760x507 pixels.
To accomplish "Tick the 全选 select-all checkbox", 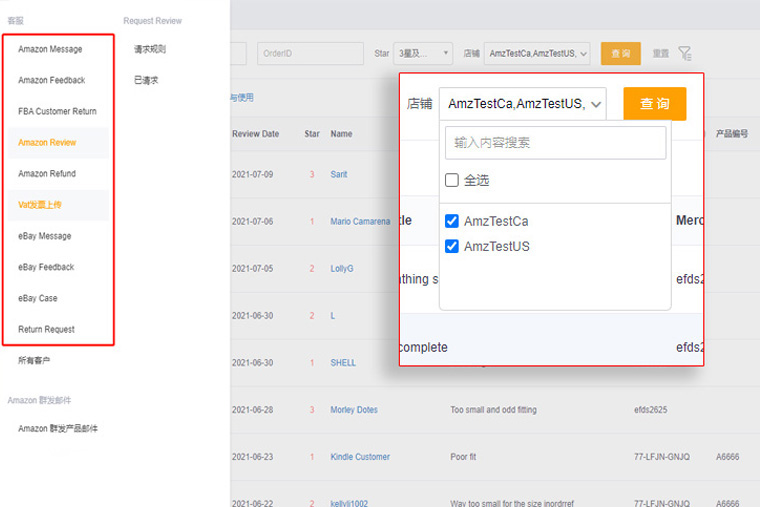I will click(x=452, y=180).
